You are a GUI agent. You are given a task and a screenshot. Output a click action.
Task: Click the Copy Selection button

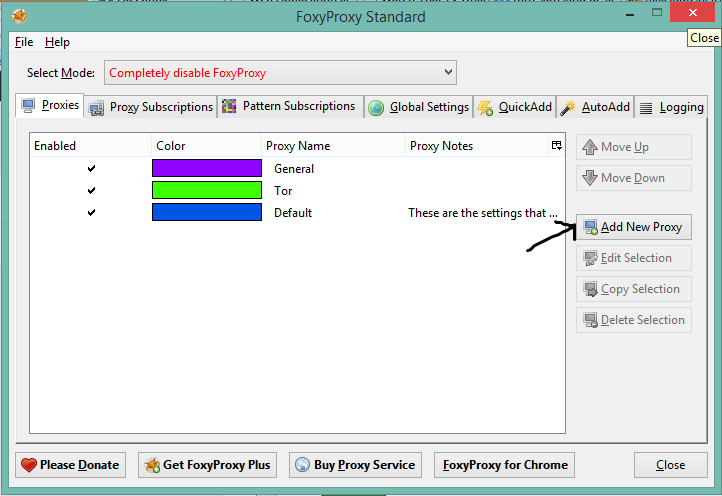634,289
